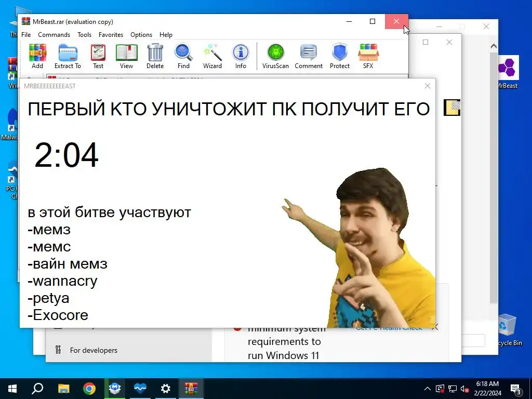Select the MrBeast desktop icon

click(508, 72)
